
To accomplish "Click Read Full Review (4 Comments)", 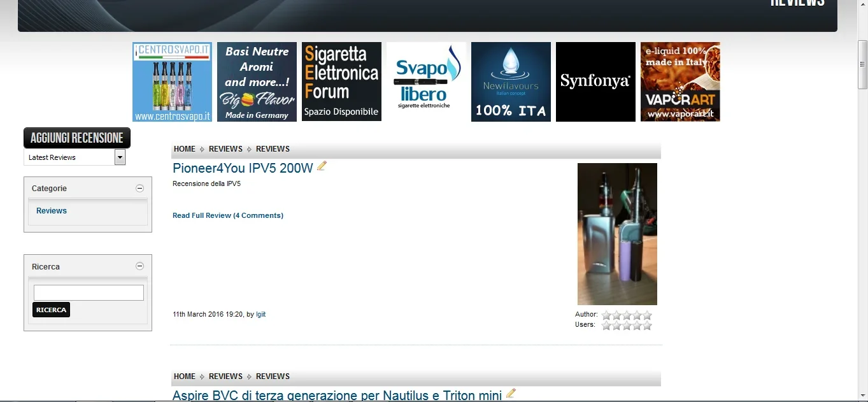I will point(228,215).
